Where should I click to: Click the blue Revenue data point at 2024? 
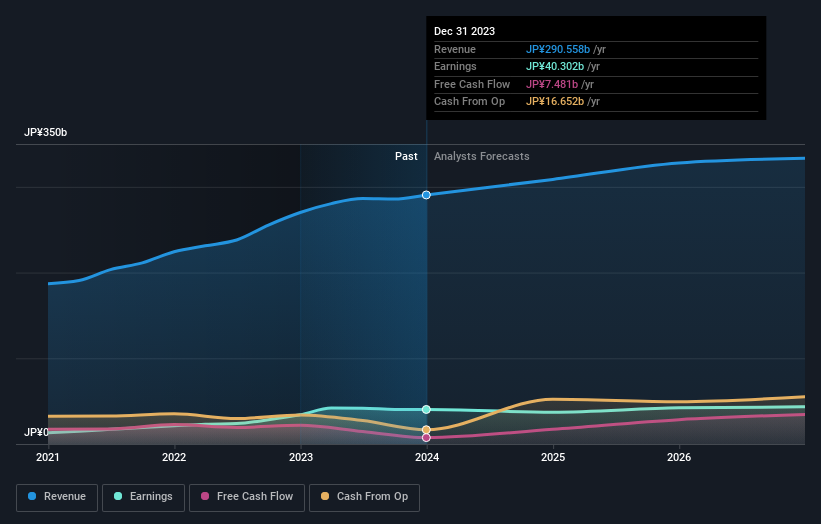[x=426, y=195]
